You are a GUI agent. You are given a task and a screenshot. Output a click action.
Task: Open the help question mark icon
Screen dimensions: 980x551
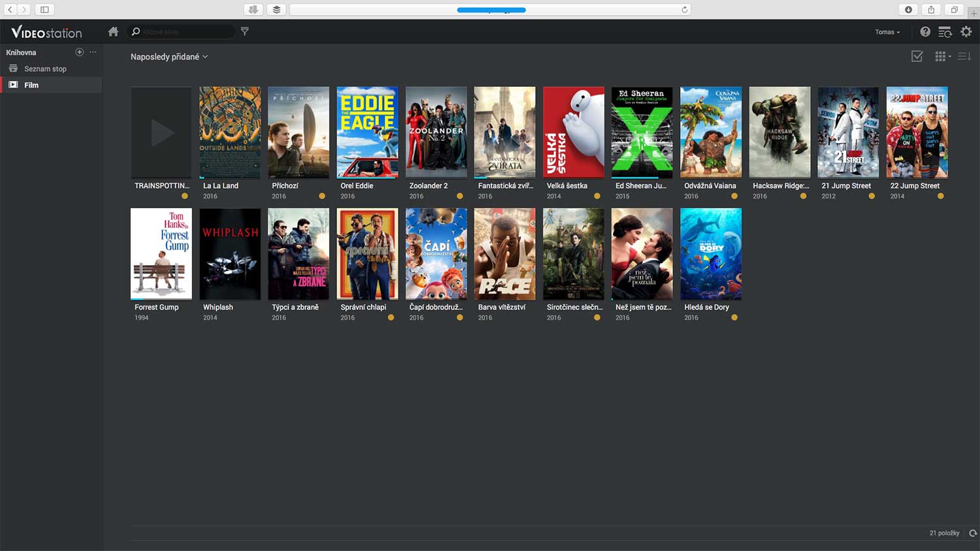point(925,32)
